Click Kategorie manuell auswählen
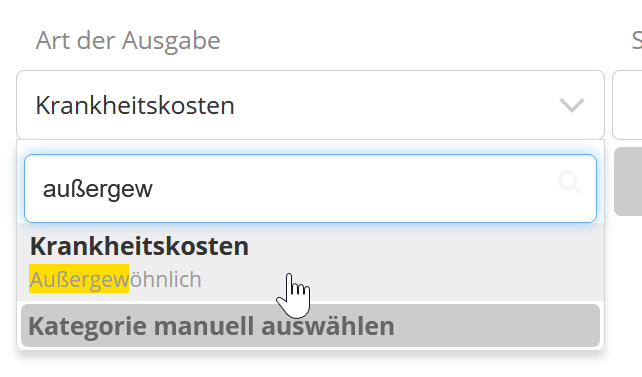This screenshot has height=377, width=642. (x=310, y=326)
